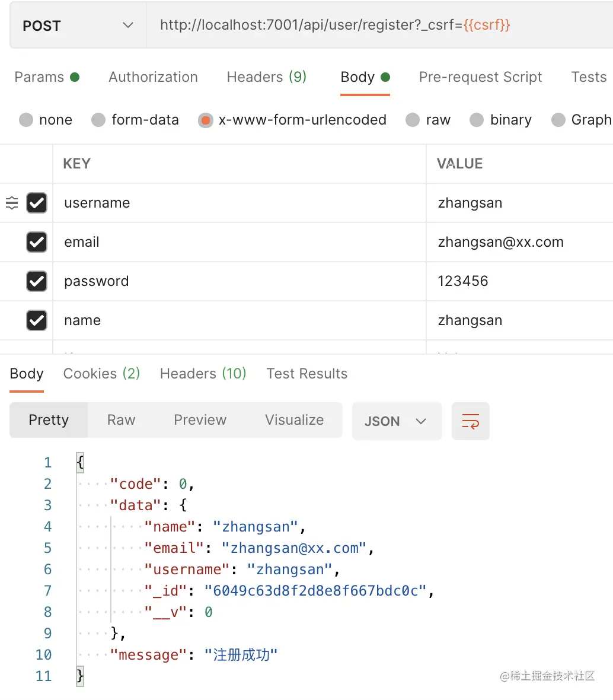This screenshot has height=700, width=613.
Task: Click the password value cell 123456
Action: tap(463, 281)
